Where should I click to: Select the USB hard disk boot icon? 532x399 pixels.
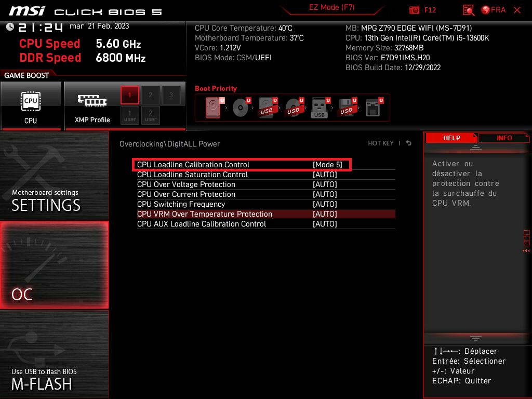pyautogui.click(x=268, y=108)
